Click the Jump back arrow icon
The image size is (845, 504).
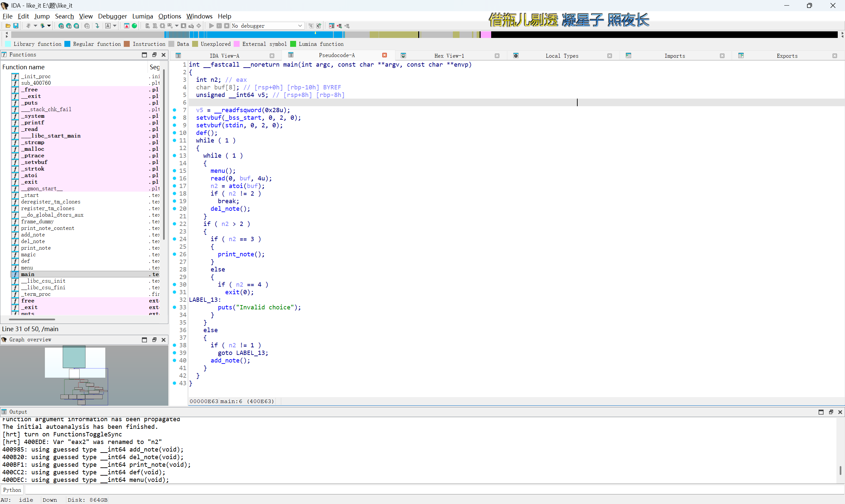click(28, 26)
